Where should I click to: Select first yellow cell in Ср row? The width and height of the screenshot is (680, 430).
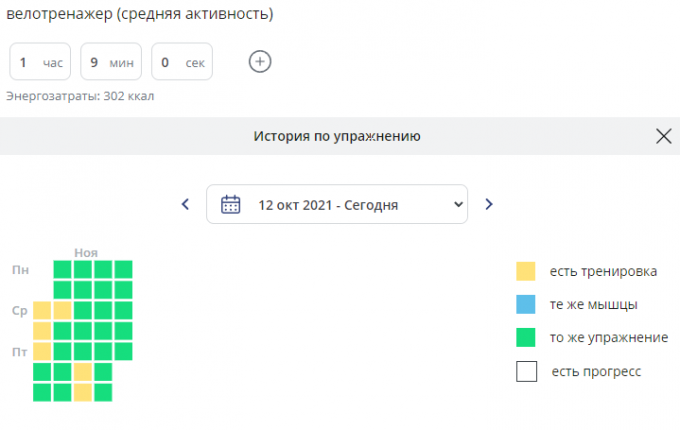pyautogui.click(x=42, y=310)
